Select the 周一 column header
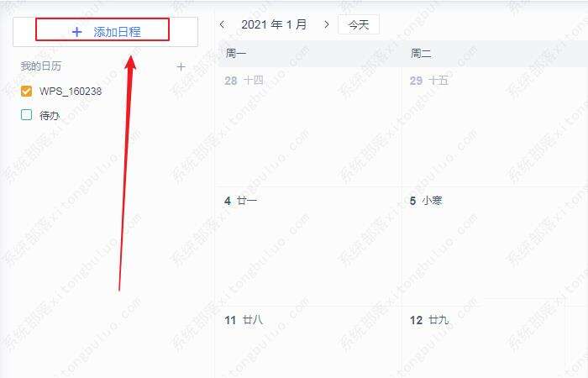588x378 pixels. point(235,54)
